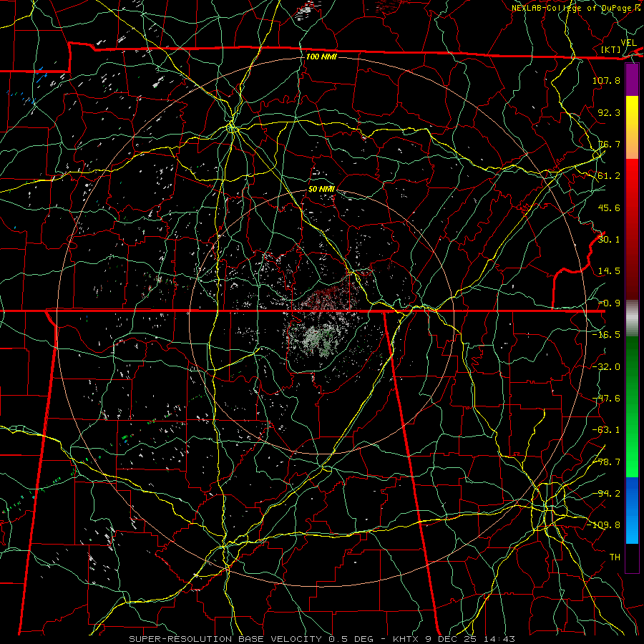The width and height of the screenshot is (644, 644).
Task: Click the 45.6 velocity scale value
Action: 609,208
